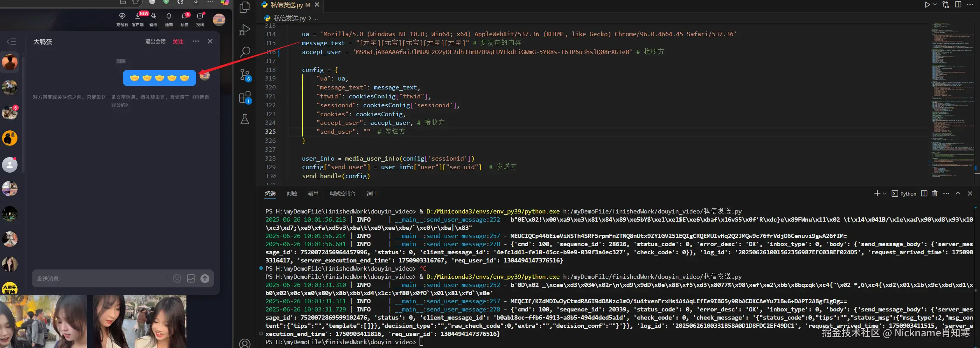980x348 pixels.
Task: Click Douyin 充钻石 recharge icon
Action: (122, 19)
